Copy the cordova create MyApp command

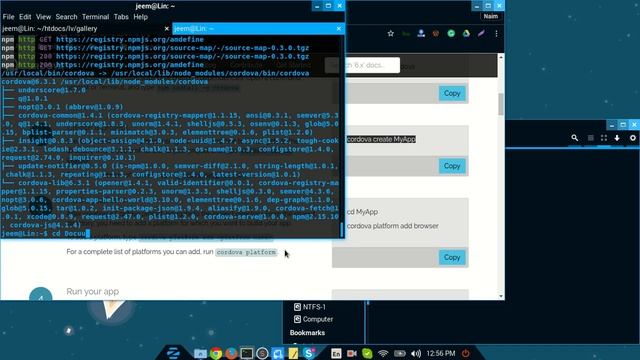coord(452,166)
